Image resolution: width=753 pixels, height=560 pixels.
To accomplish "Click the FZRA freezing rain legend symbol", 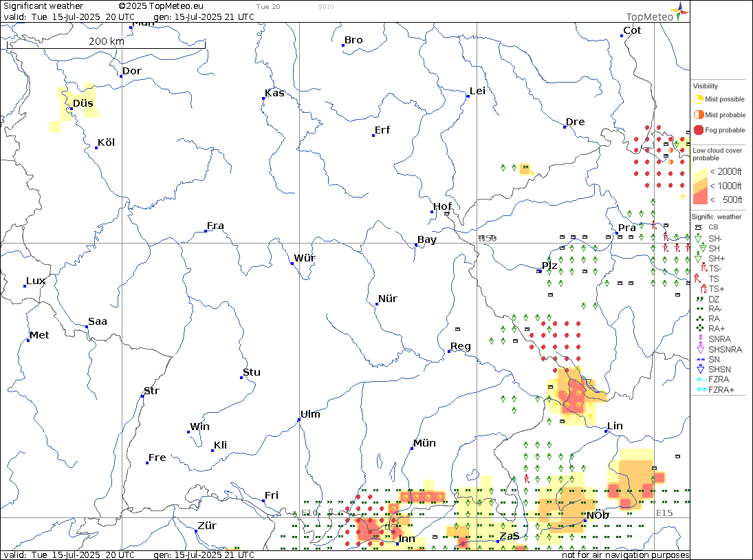I will tap(701, 380).
